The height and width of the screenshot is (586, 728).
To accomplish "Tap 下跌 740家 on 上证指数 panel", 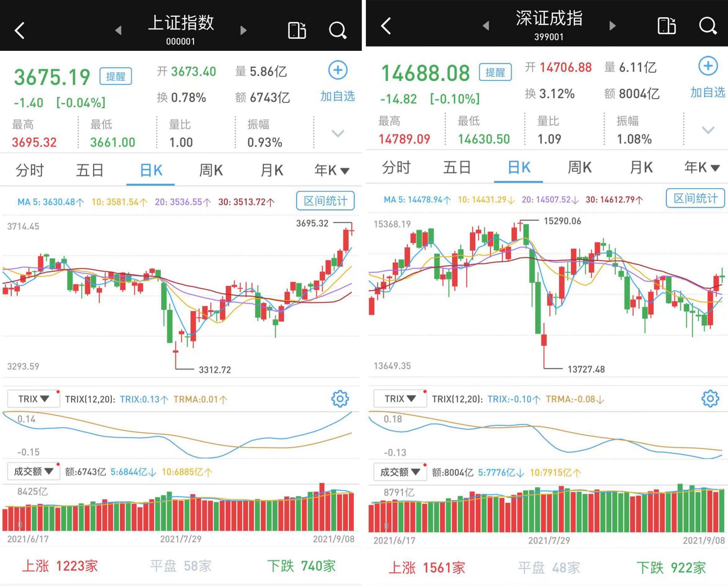I will [x=301, y=566].
